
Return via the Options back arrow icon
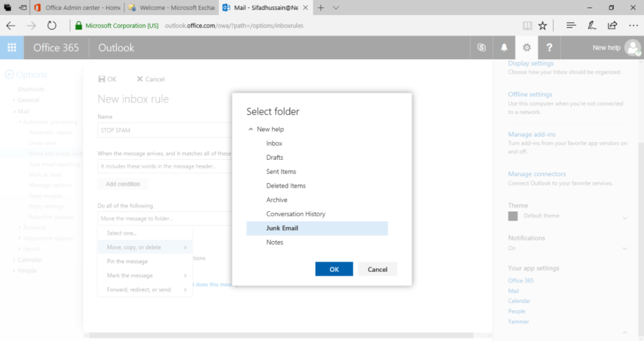9,75
